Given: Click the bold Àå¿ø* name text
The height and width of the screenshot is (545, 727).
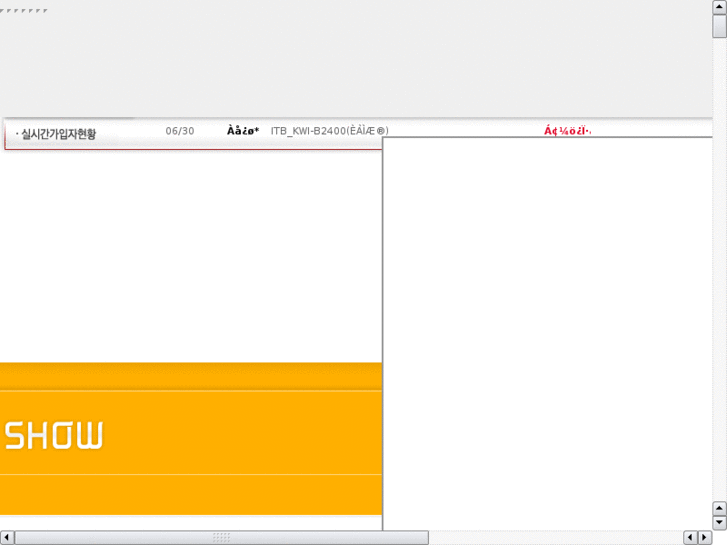Looking at the screenshot, I should coord(243,131).
